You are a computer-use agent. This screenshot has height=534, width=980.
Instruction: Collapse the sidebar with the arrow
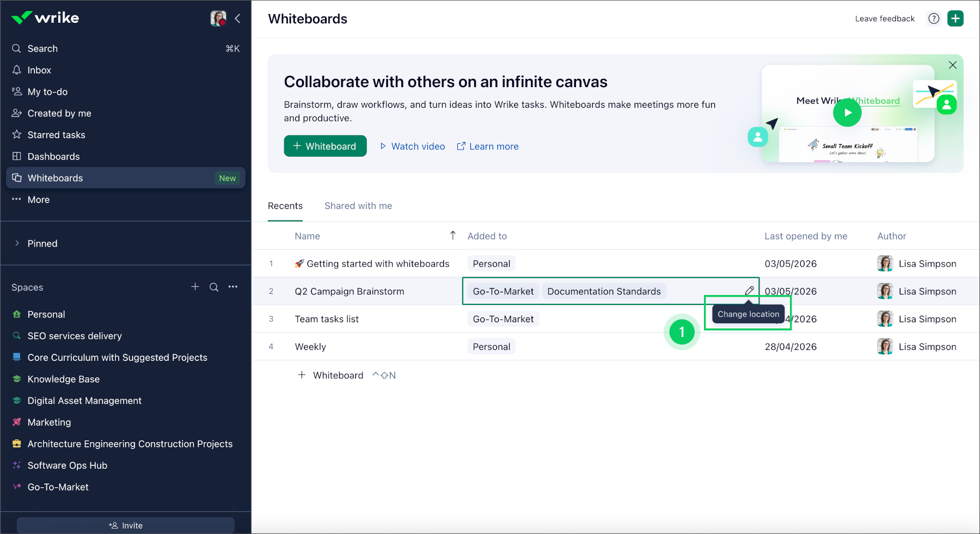point(237,19)
